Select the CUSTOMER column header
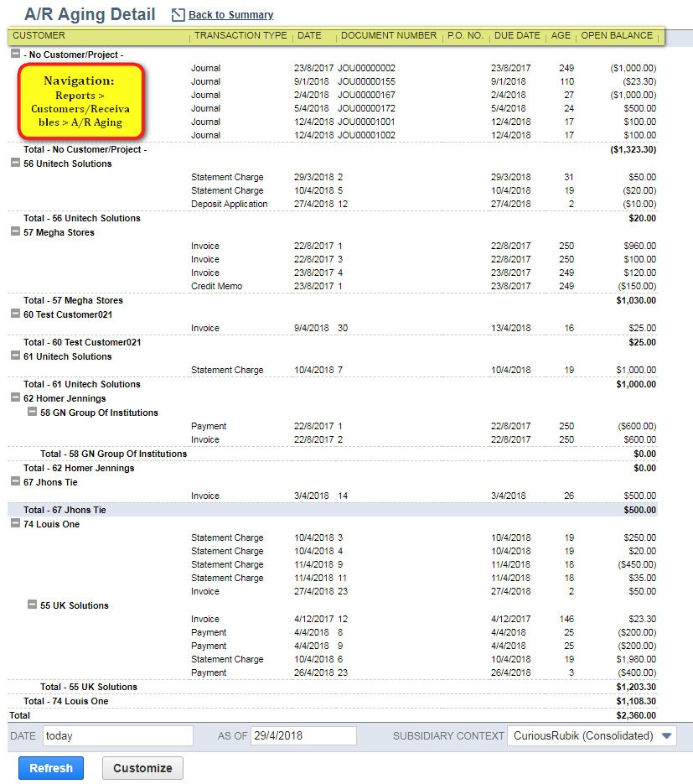The height and width of the screenshot is (784, 693). click(x=39, y=35)
